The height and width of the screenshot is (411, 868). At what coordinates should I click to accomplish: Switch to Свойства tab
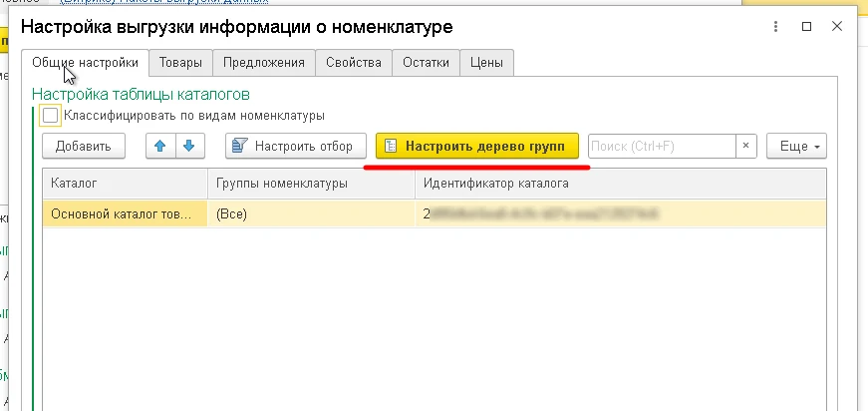point(353,63)
